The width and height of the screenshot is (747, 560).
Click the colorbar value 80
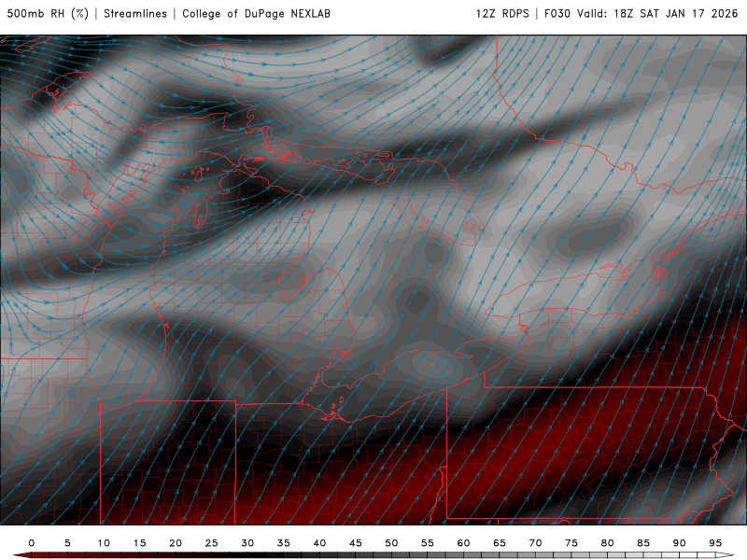point(608,543)
